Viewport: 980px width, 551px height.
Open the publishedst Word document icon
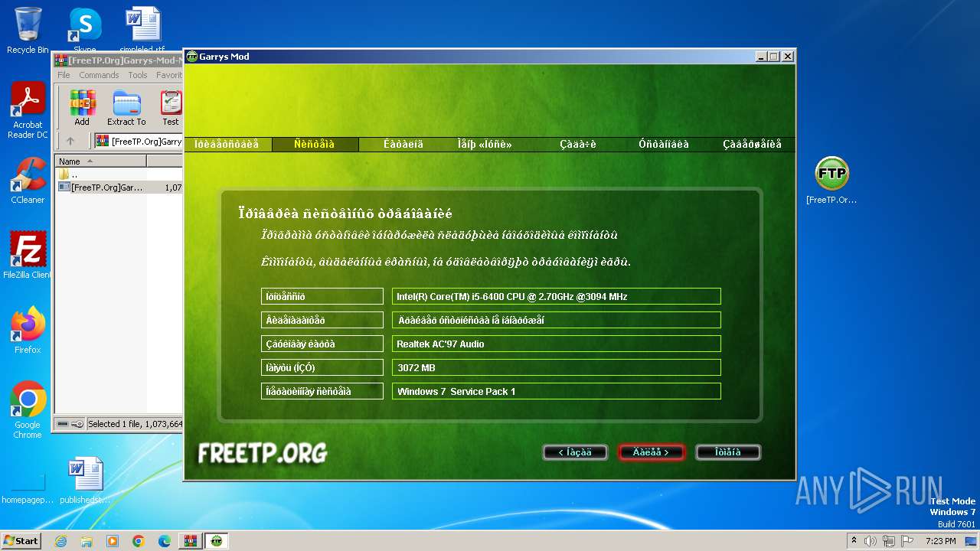tap(85, 481)
